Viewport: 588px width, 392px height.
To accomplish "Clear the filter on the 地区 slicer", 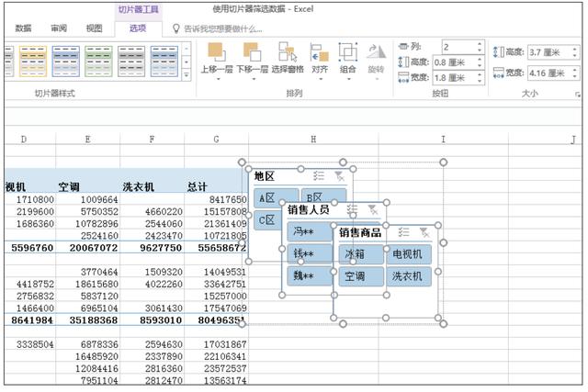I will pyautogui.click(x=339, y=175).
